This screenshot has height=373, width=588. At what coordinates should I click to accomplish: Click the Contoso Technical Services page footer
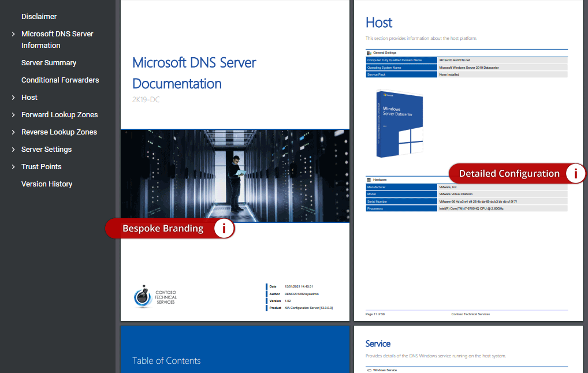click(470, 314)
